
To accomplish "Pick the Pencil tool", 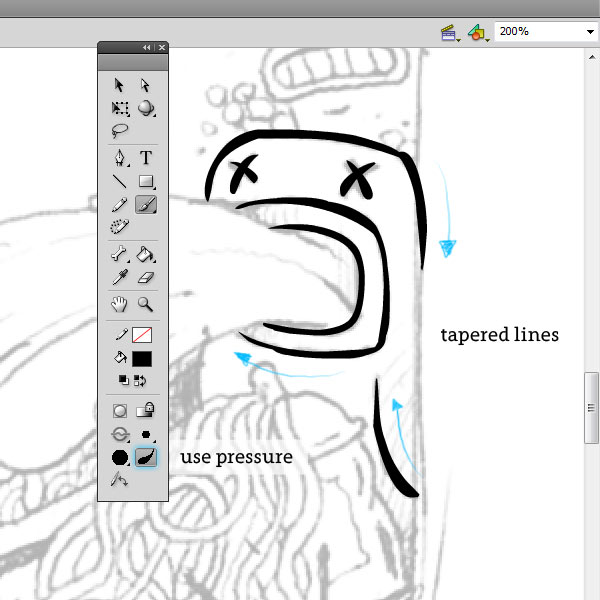I will 119,205.
